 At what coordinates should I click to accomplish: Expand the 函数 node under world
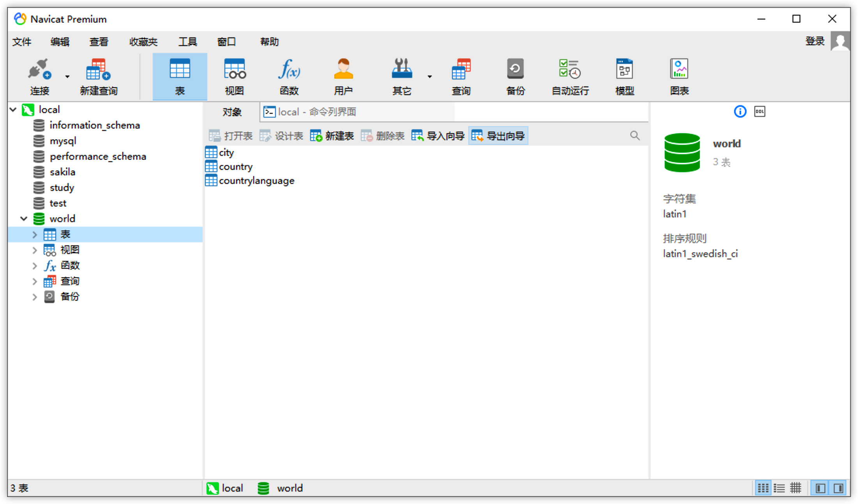pyautogui.click(x=34, y=265)
